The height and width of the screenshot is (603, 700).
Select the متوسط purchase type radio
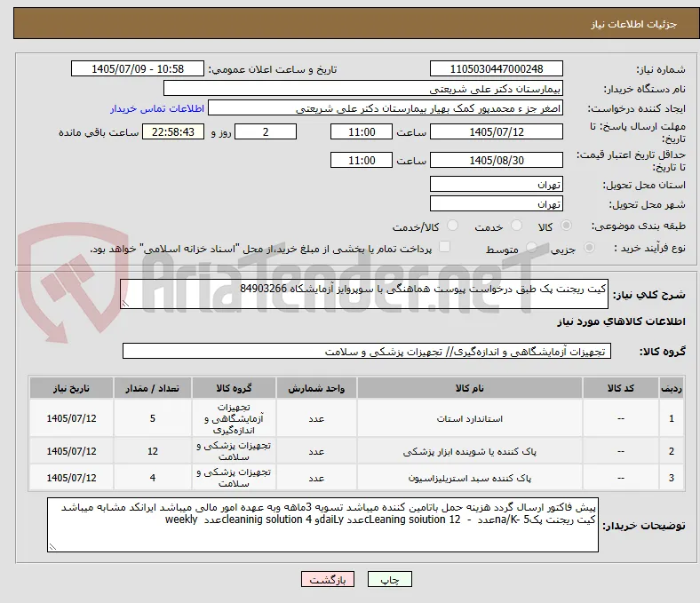[x=531, y=247]
